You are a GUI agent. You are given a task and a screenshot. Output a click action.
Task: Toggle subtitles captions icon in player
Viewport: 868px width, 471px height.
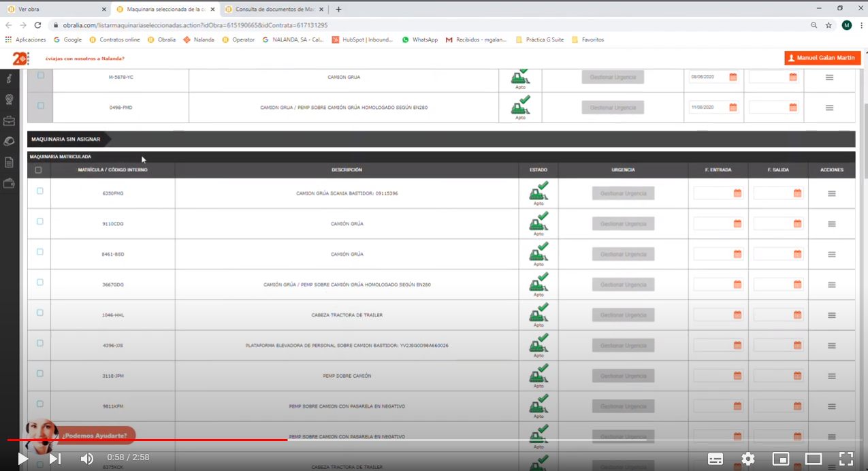click(716, 459)
